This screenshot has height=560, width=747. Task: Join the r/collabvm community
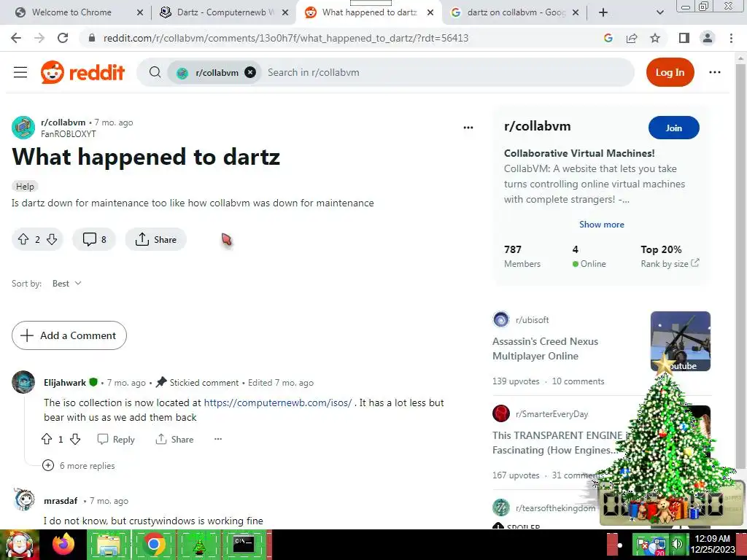pyautogui.click(x=673, y=128)
